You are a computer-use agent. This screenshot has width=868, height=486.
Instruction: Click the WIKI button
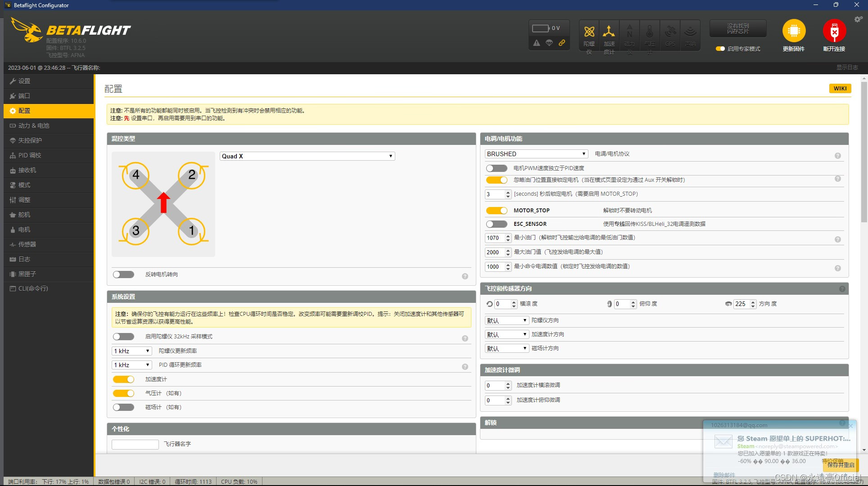tap(840, 89)
